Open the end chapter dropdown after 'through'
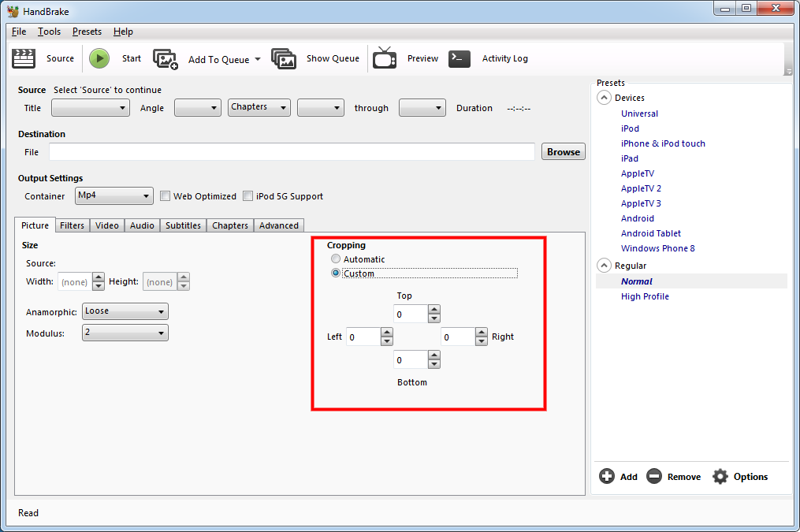The image size is (800, 532). tap(422, 108)
